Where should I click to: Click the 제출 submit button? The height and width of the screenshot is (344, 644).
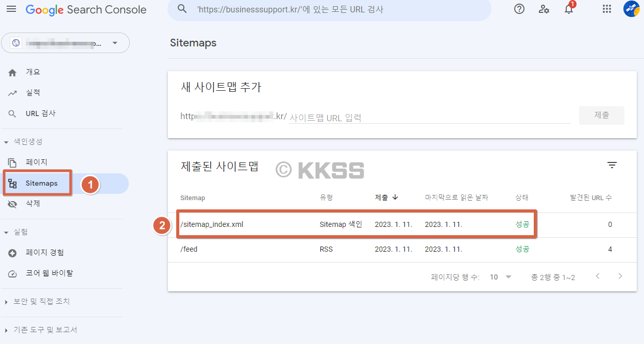click(x=601, y=115)
